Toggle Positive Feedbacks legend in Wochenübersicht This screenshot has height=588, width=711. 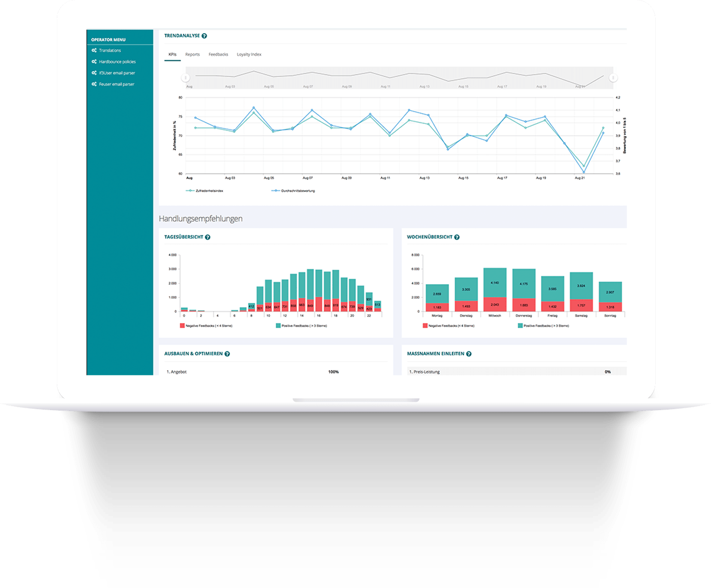pos(544,326)
